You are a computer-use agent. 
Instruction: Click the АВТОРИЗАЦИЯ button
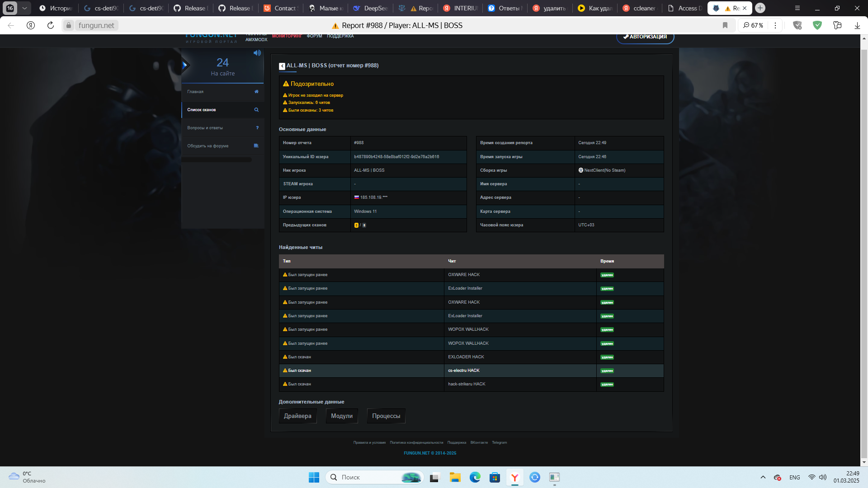[645, 37]
